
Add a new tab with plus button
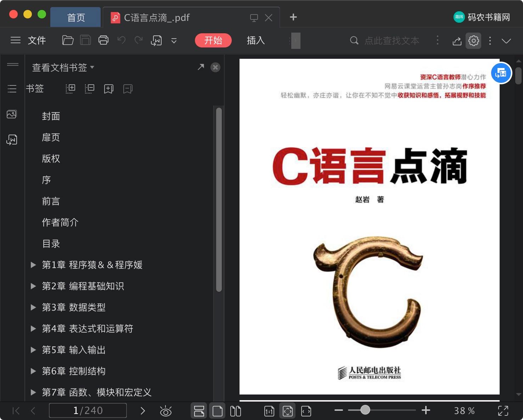click(x=293, y=17)
